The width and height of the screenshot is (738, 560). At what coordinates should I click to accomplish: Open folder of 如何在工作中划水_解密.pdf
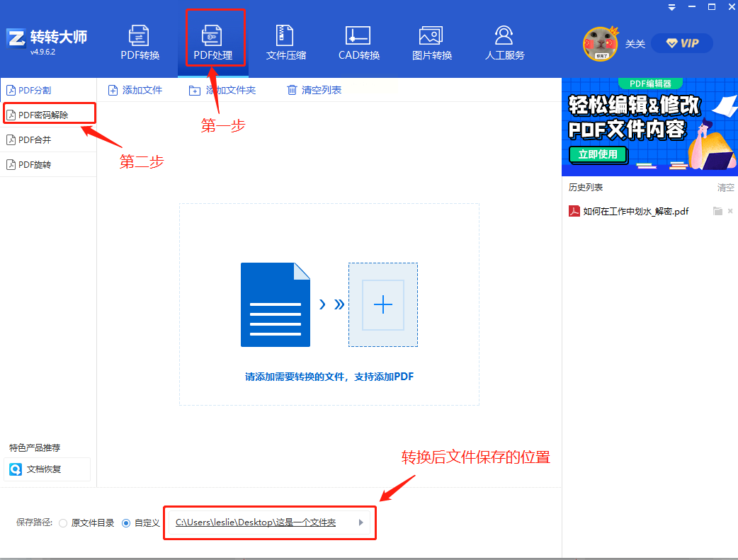coord(717,211)
